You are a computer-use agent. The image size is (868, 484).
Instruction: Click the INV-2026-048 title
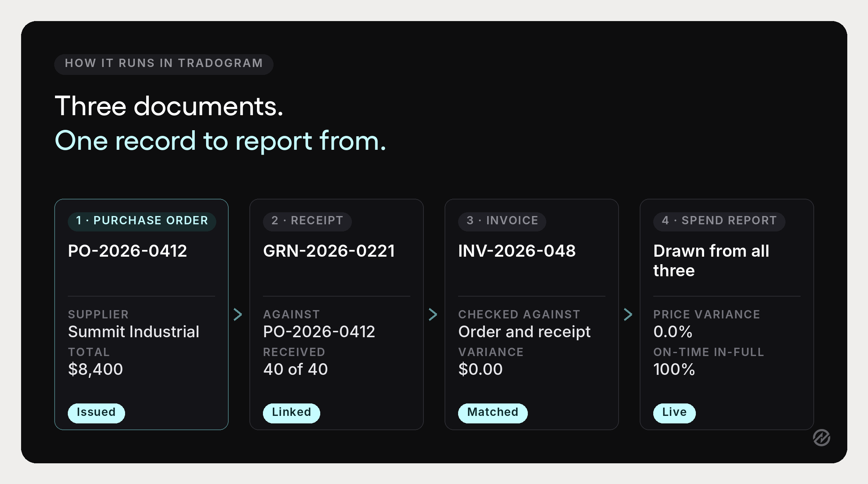517,251
